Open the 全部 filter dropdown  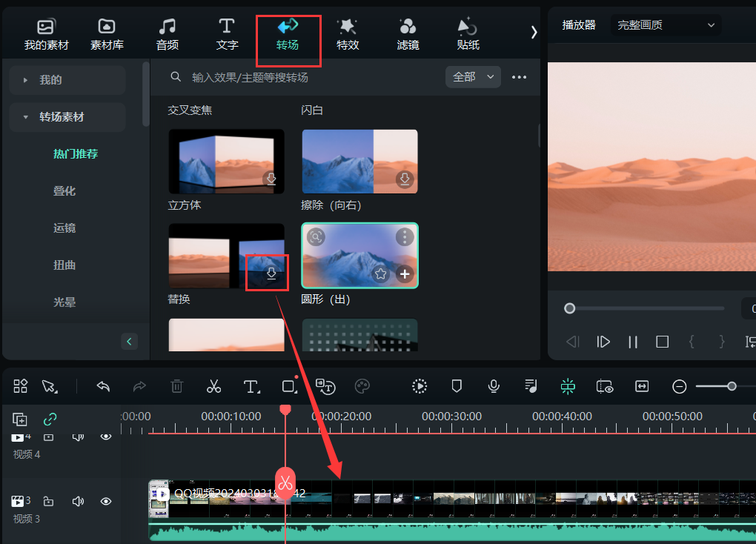473,77
